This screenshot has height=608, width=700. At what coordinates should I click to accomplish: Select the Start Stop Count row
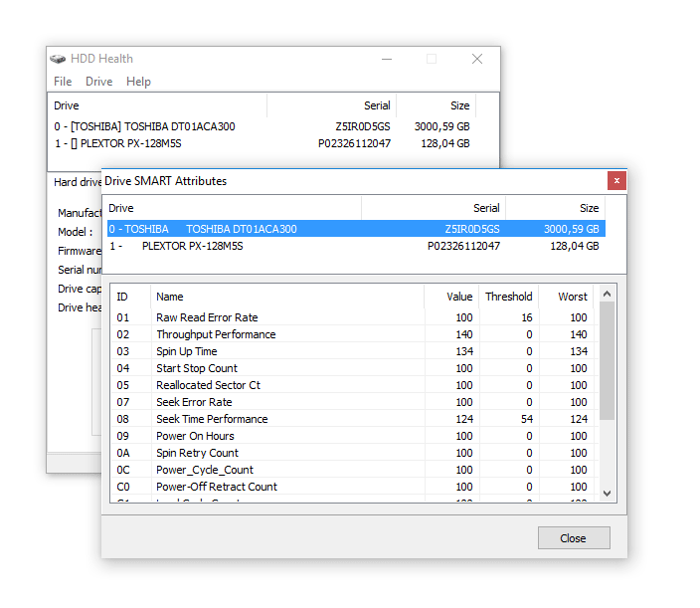point(353,368)
